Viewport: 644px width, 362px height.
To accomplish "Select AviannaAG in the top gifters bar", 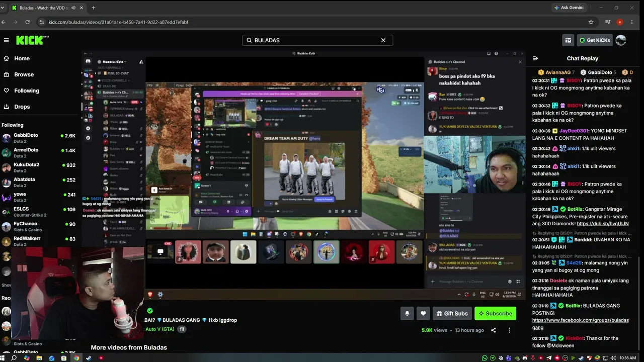I will [557, 72].
